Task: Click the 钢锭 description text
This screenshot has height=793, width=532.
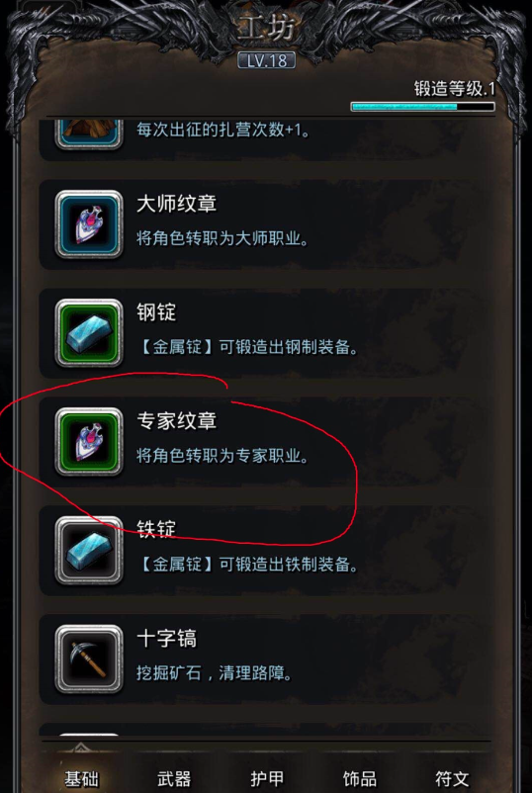Action: click(247, 348)
